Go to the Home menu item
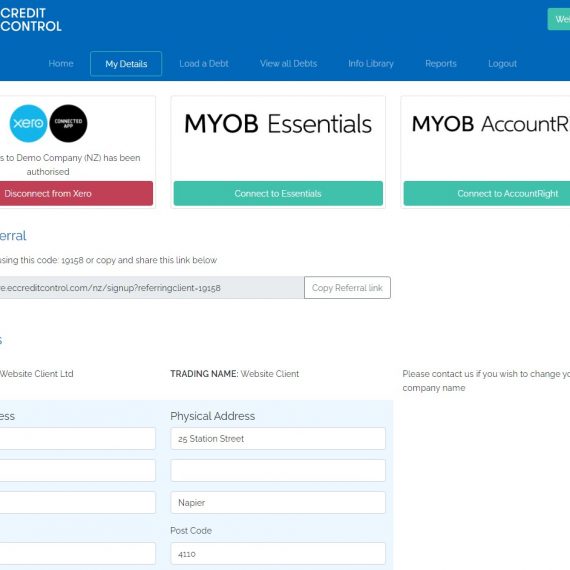 61,64
